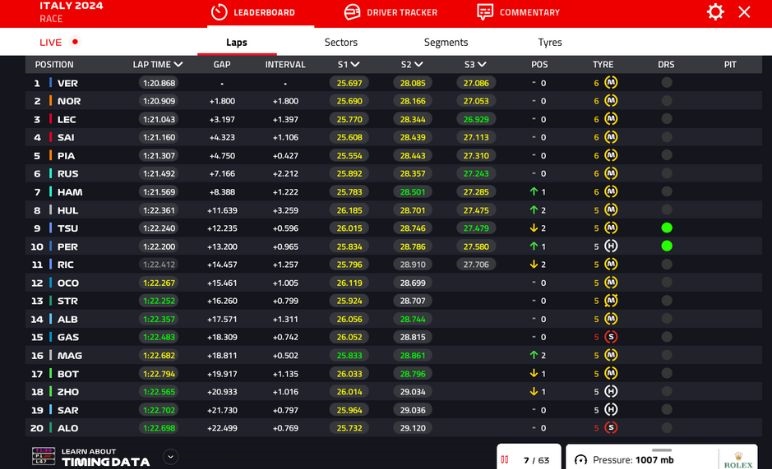Click GAS's soft tyre icon

point(611,337)
